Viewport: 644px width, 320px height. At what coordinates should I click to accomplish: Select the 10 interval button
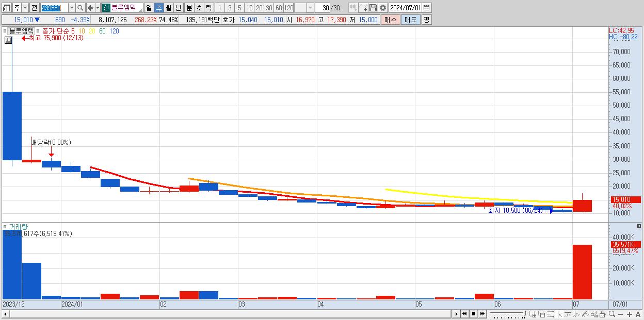coord(249,8)
